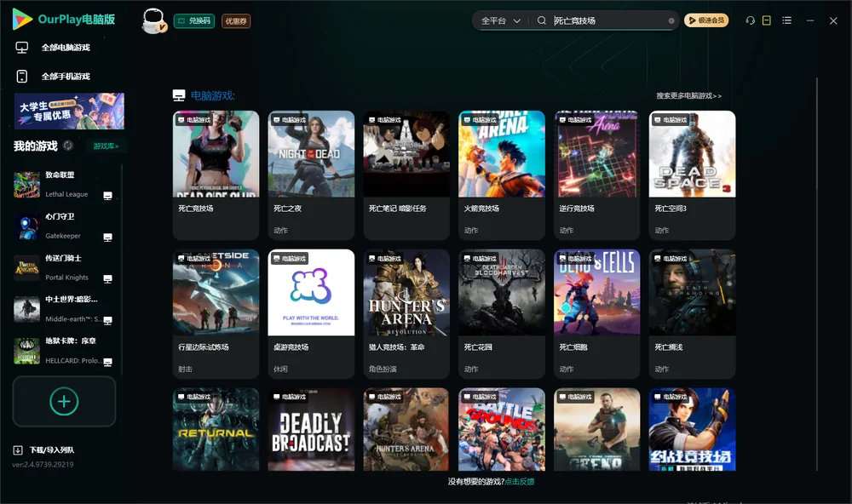Click the search magnifier icon

click(x=542, y=20)
